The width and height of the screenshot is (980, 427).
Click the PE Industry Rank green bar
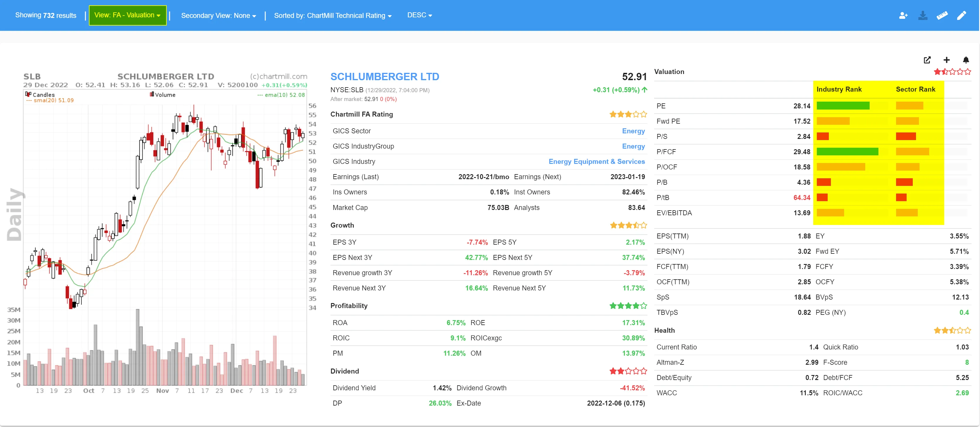click(x=843, y=106)
